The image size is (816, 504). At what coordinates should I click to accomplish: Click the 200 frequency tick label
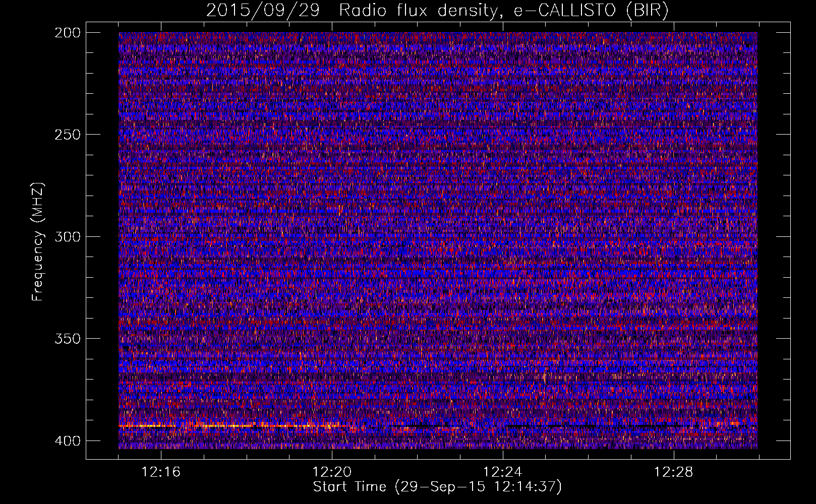point(67,33)
